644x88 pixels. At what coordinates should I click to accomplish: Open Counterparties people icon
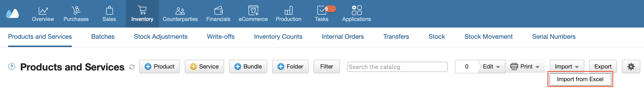[180, 10]
